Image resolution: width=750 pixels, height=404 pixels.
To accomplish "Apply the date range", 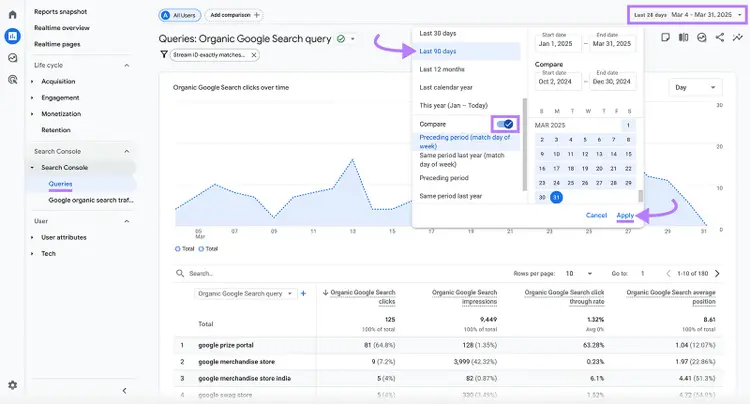I will pos(625,215).
